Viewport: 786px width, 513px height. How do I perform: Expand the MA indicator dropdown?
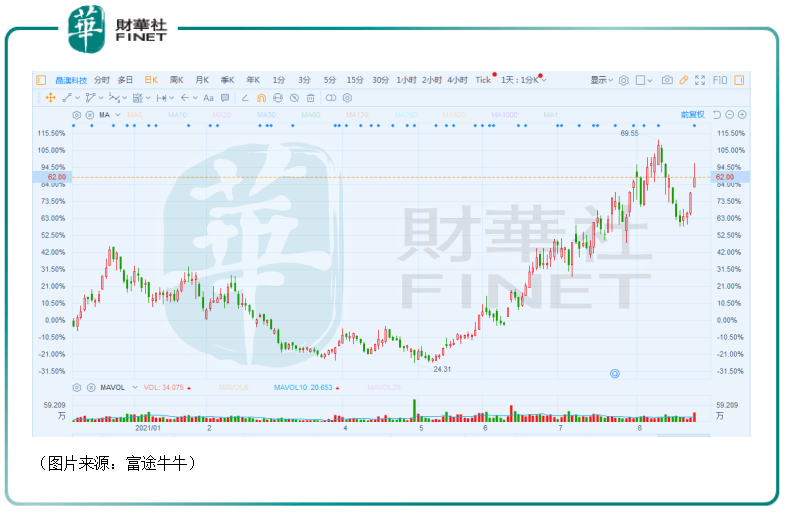[x=116, y=115]
